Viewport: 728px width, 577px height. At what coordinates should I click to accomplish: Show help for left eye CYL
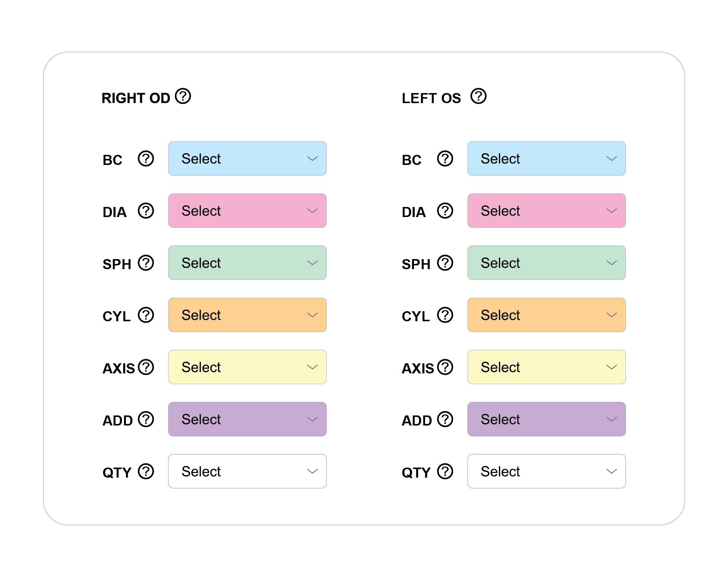pyautogui.click(x=445, y=315)
